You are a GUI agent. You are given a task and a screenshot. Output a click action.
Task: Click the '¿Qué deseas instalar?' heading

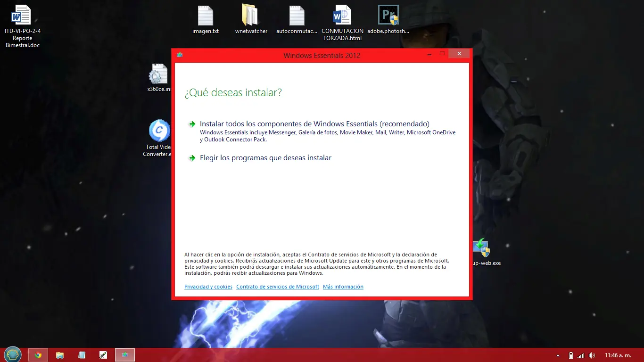point(233,92)
